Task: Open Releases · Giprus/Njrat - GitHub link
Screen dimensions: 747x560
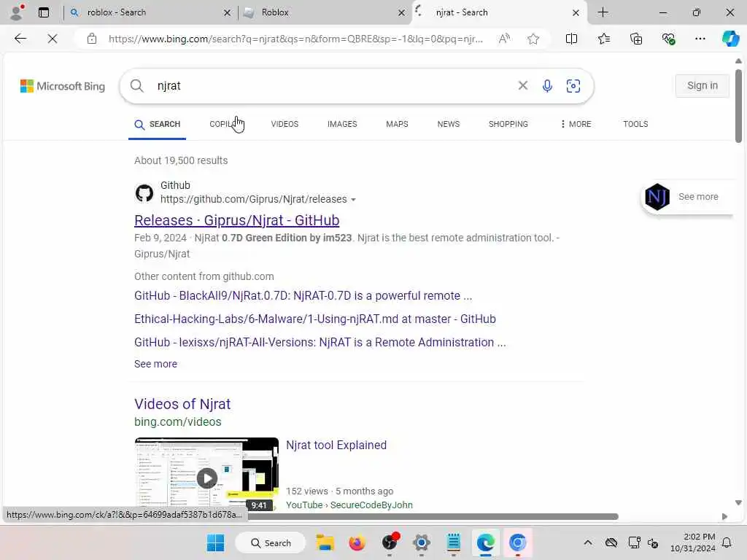Action: point(237,220)
